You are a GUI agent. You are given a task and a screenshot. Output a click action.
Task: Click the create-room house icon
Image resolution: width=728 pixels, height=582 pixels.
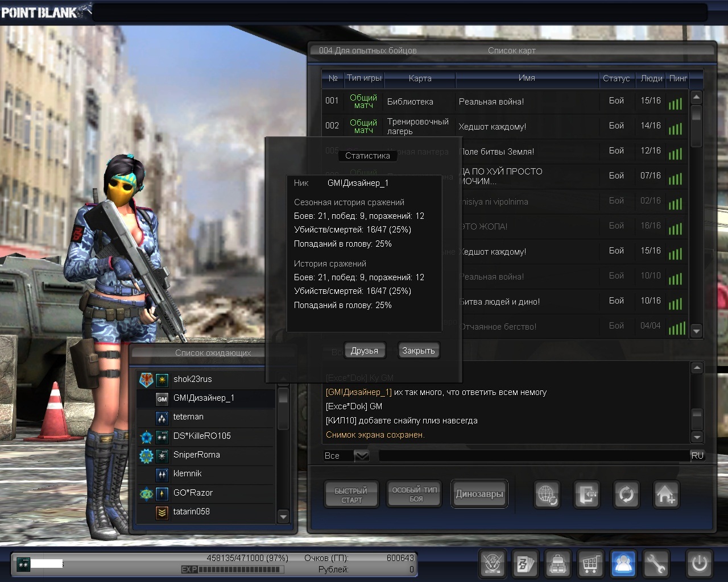click(x=665, y=494)
